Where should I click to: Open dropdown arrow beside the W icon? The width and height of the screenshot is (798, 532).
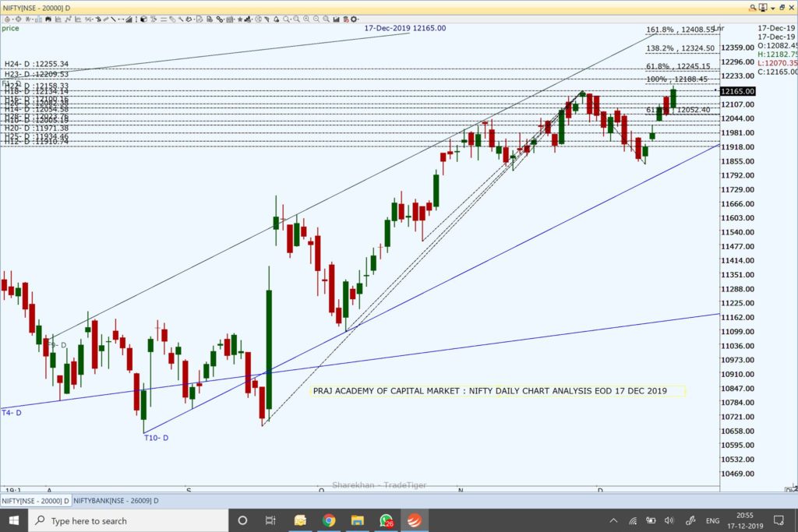coord(32,19)
